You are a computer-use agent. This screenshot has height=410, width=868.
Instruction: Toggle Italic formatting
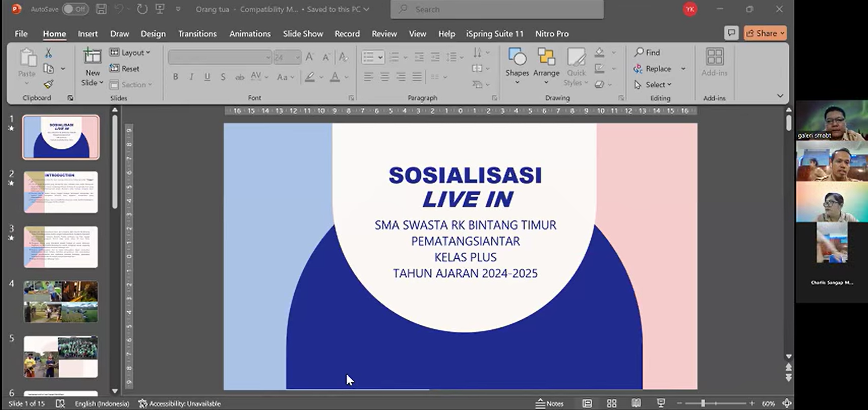[x=191, y=77]
